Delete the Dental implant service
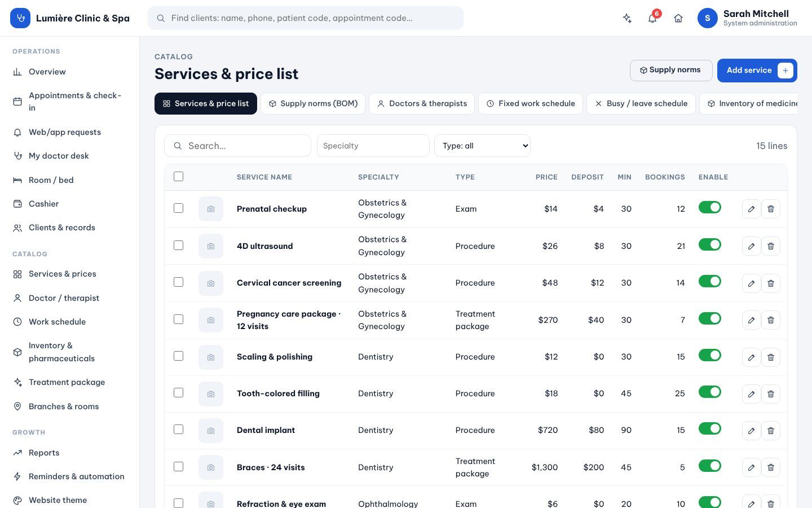Viewport: 812px width, 508px height. pyautogui.click(x=771, y=430)
